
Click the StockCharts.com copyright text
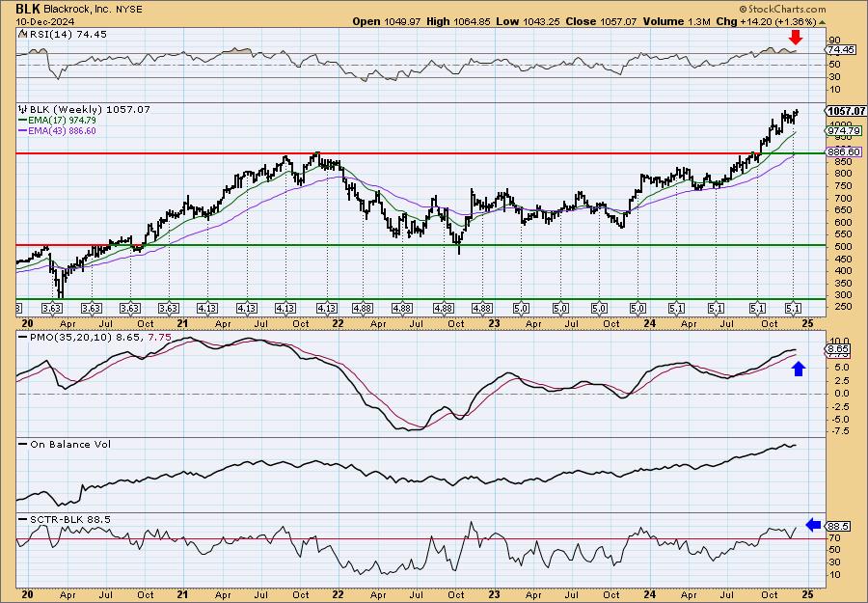click(x=783, y=10)
